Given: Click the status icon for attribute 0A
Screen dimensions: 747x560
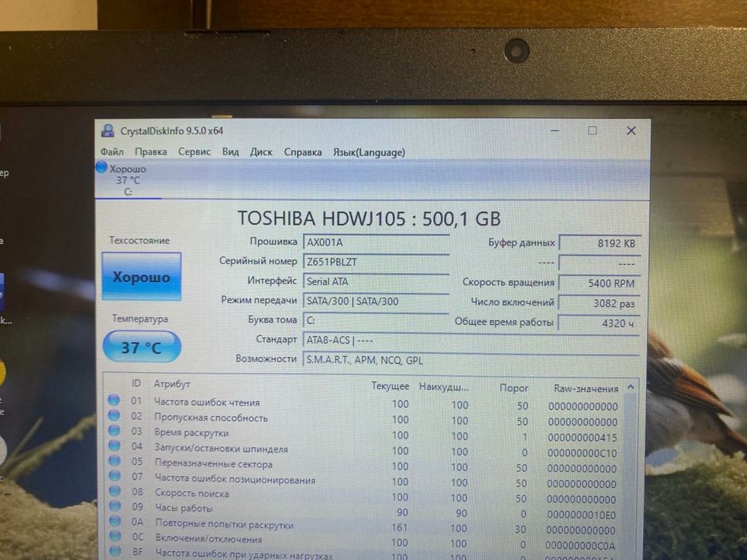Looking at the screenshot, I should (x=114, y=521).
